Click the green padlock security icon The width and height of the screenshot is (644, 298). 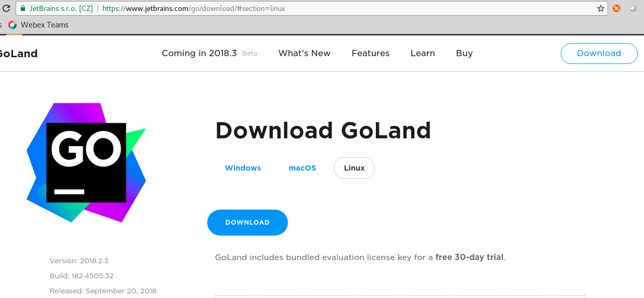[x=23, y=8]
